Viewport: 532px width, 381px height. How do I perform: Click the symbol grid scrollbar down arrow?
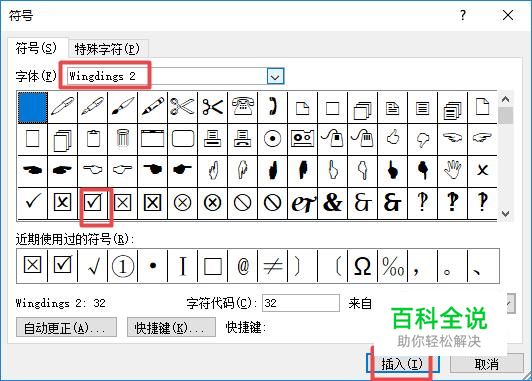pyautogui.click(x=506, y=213)
